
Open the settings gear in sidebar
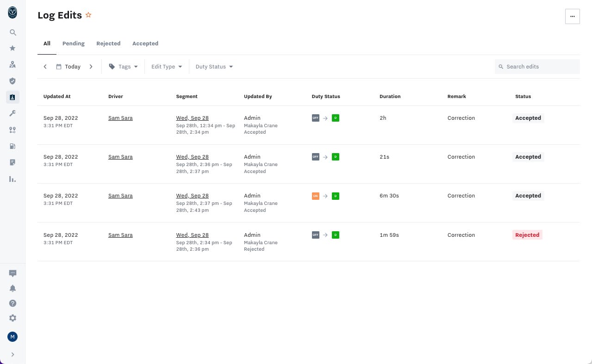(x=12, y=318)
